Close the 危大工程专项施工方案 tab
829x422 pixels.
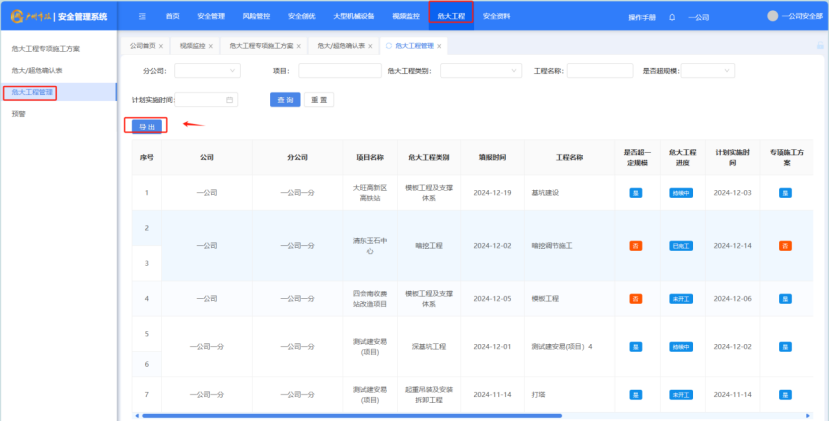click(299, 46)
